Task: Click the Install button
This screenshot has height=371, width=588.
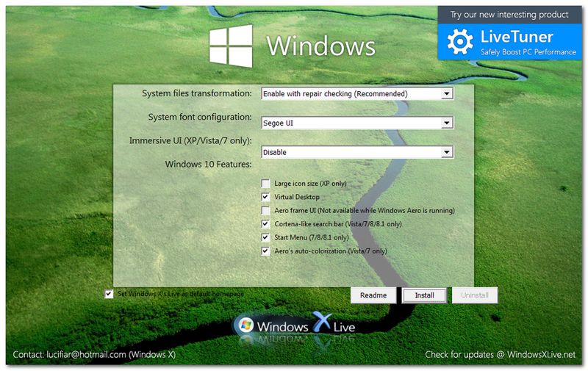Action: (x=425, y=295)
